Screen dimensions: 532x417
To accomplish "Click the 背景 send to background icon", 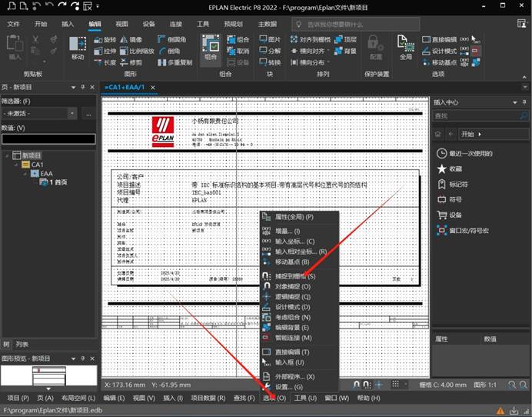I will click(345, 52).
